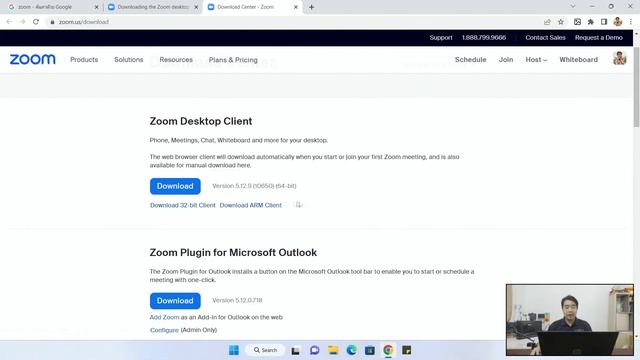Click Request a Demo
This screenshot has width=640, height=360.
click(x=599, y=38)
